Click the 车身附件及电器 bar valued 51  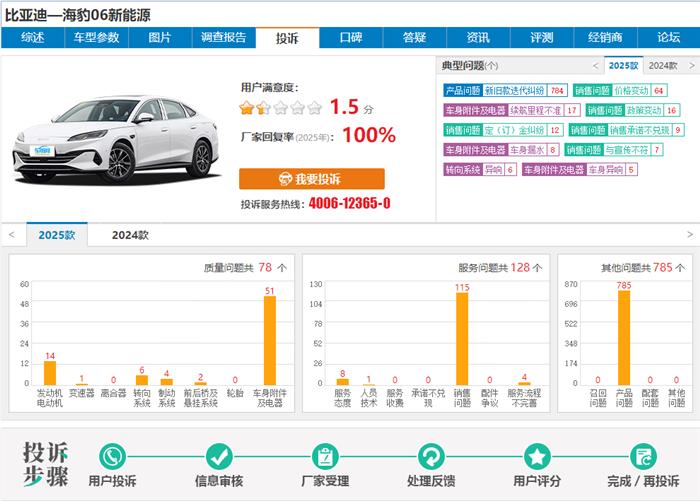(x=270, y=341)
